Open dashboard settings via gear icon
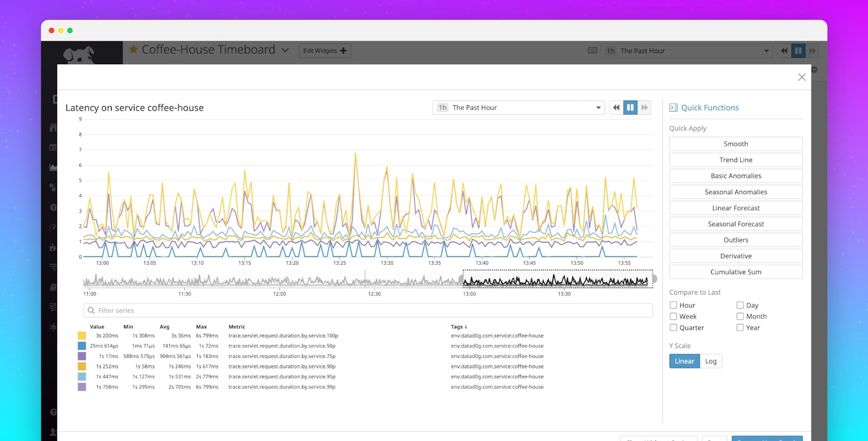This screenshot has width=868, height=441. pos(814,71)
